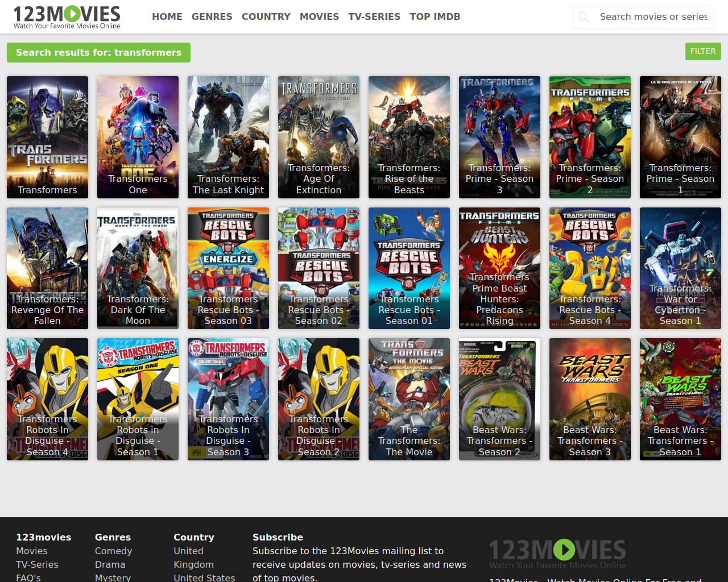728x582 pixels.
Task: Select Transformers: Rescue Bots - Season 4
Action: (x=590, y=268)
